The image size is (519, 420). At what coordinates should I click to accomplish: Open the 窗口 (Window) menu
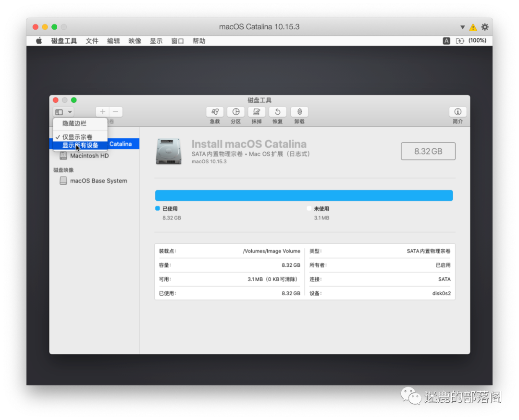(x=177, y=41)
